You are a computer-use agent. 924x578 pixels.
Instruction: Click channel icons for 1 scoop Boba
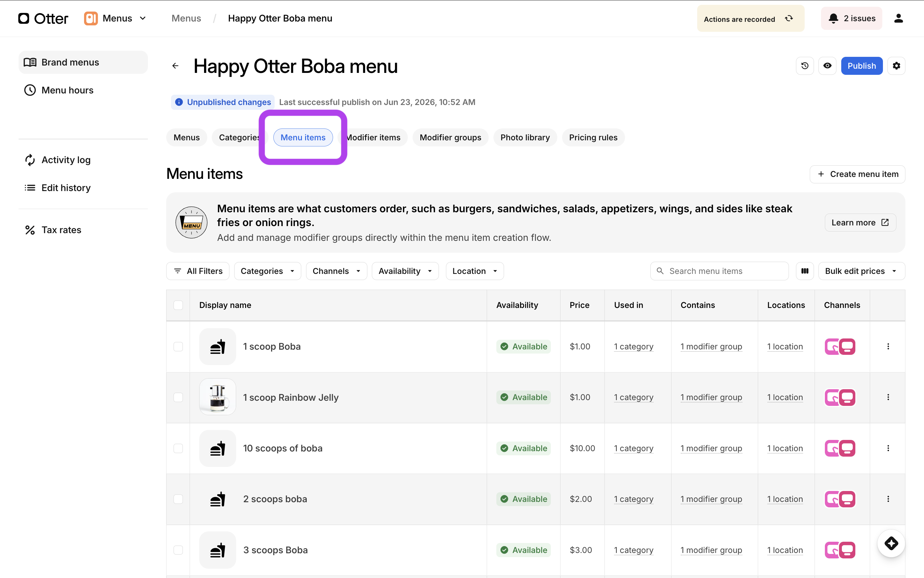tap(840, 346)
